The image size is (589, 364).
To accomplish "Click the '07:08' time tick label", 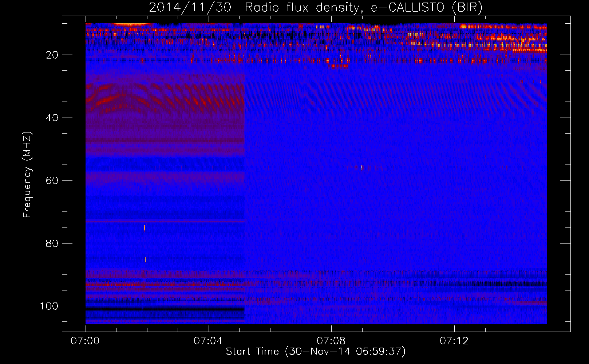I will pyautogui.click(x=331, y=341).
